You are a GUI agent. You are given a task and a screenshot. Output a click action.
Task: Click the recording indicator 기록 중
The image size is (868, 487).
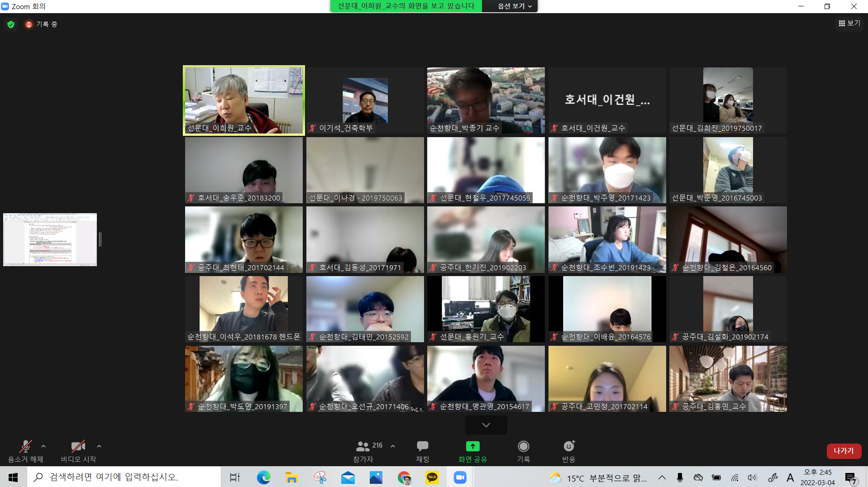click(x=42, y=24)
